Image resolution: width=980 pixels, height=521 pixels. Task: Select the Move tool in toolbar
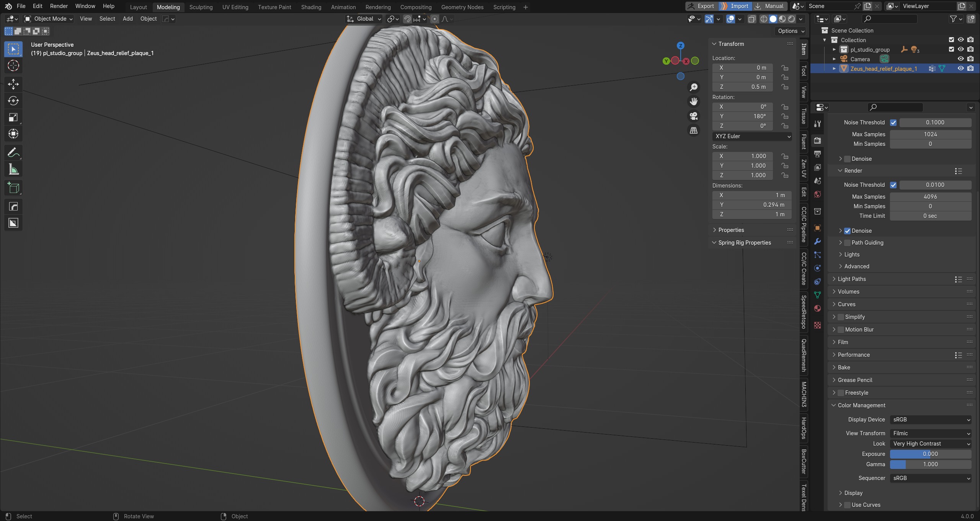click(13, 84)
